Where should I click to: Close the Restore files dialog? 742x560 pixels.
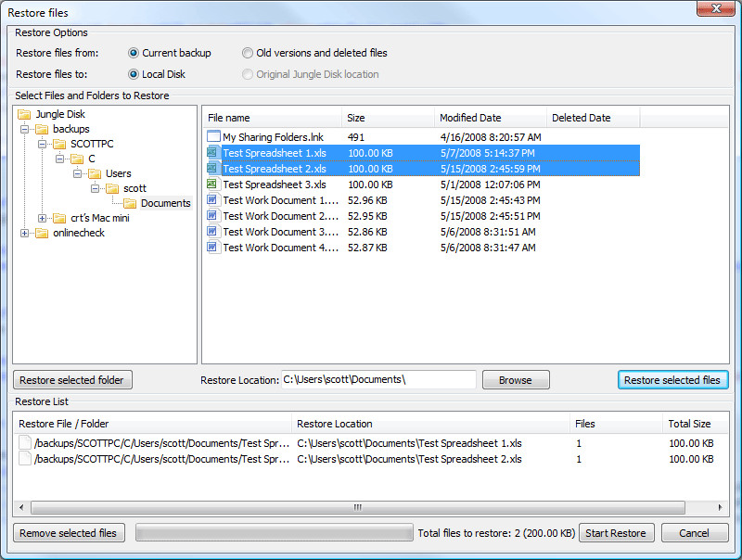click(715, 8)
